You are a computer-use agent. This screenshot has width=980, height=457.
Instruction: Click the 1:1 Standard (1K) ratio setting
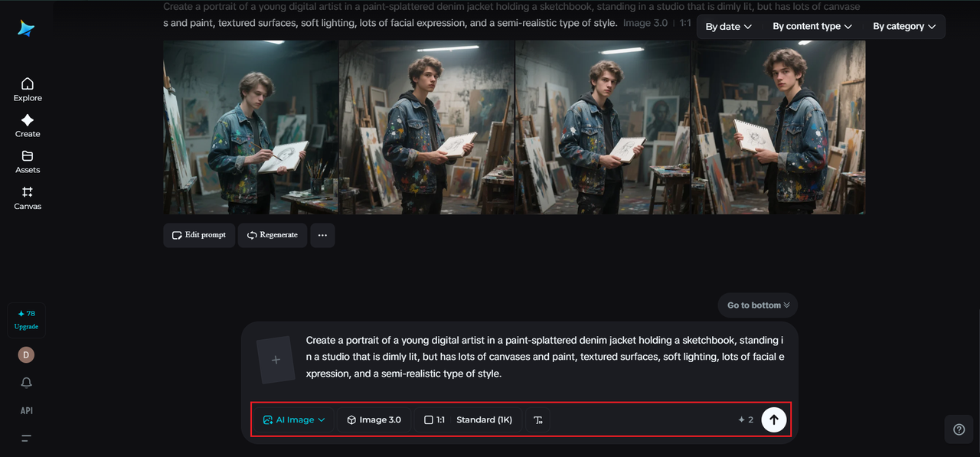pyautogui.click(x=469, y=419)
